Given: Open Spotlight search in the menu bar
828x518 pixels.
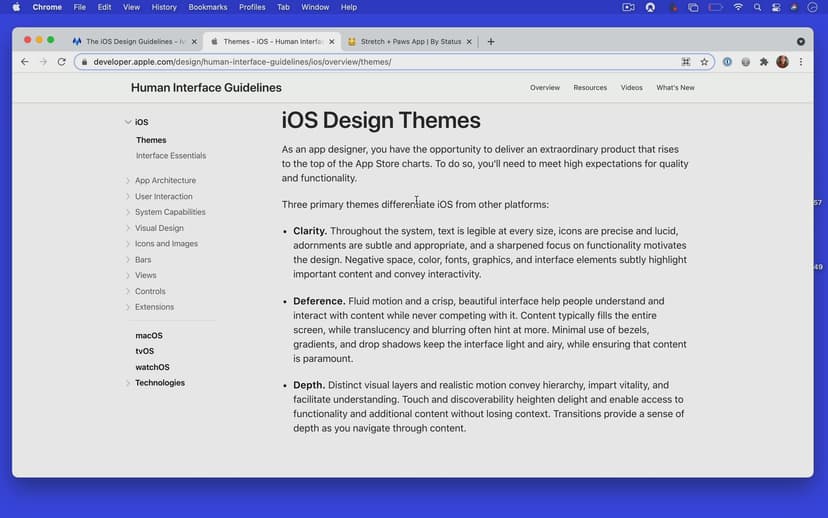Looking at the screenshot, I should 757,7.
